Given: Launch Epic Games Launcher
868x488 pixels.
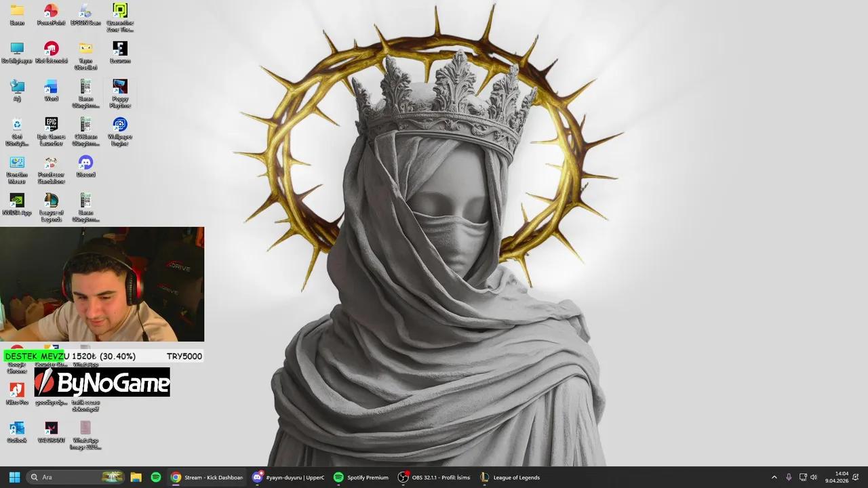Looking at the screenshot, I should 52,126.
